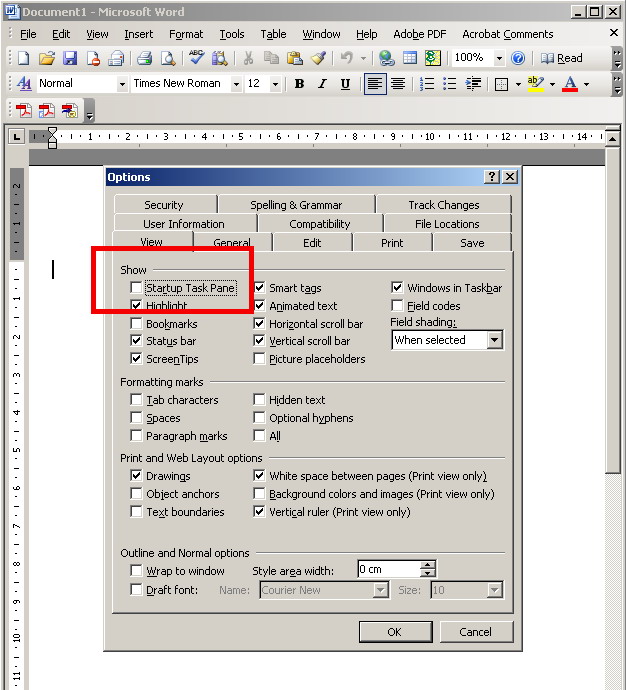Open the Tools menu

pos(232,34)
